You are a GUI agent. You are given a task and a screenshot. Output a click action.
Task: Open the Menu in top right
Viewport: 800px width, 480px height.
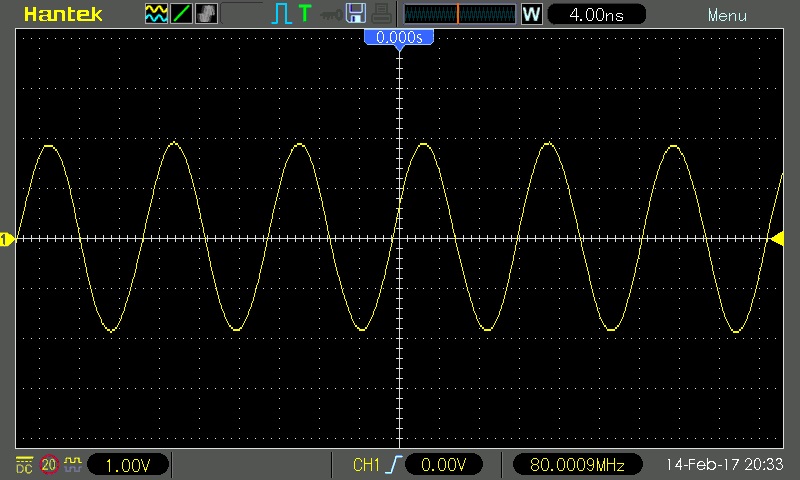(x=727, y=15)
